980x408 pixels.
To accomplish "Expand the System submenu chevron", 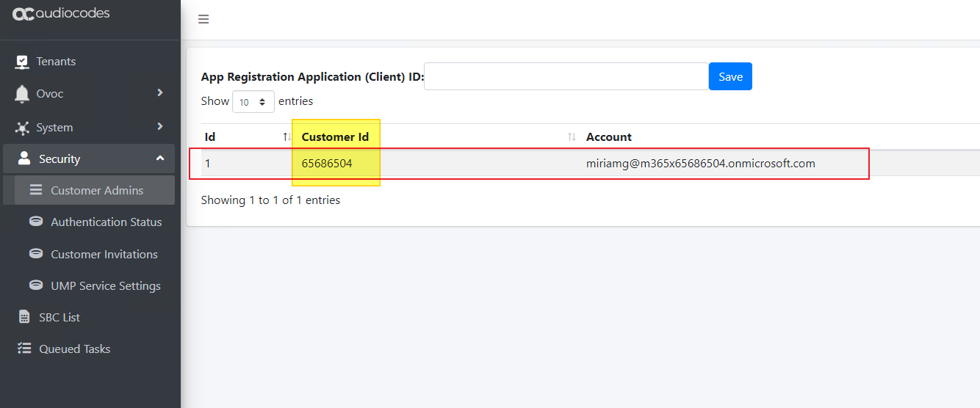I will click(159, 126).
